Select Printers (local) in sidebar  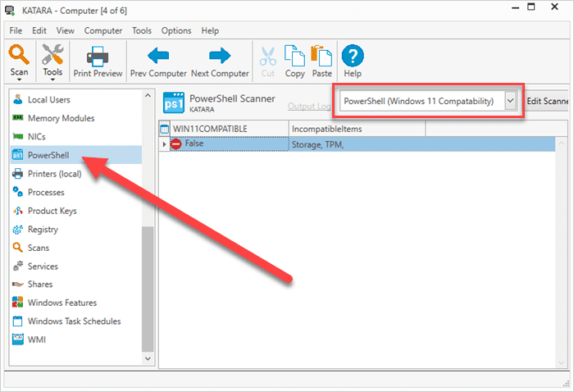coord(75,174)
